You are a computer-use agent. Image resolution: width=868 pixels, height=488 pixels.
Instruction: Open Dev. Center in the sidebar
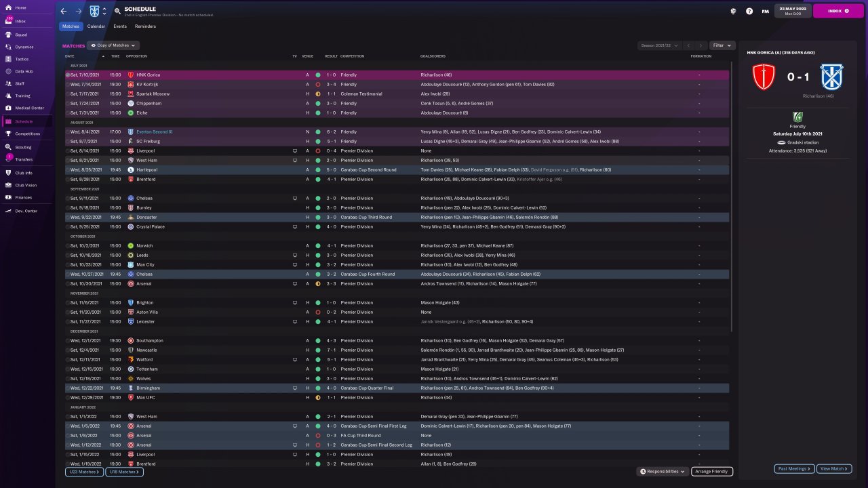tap(27, 211)
